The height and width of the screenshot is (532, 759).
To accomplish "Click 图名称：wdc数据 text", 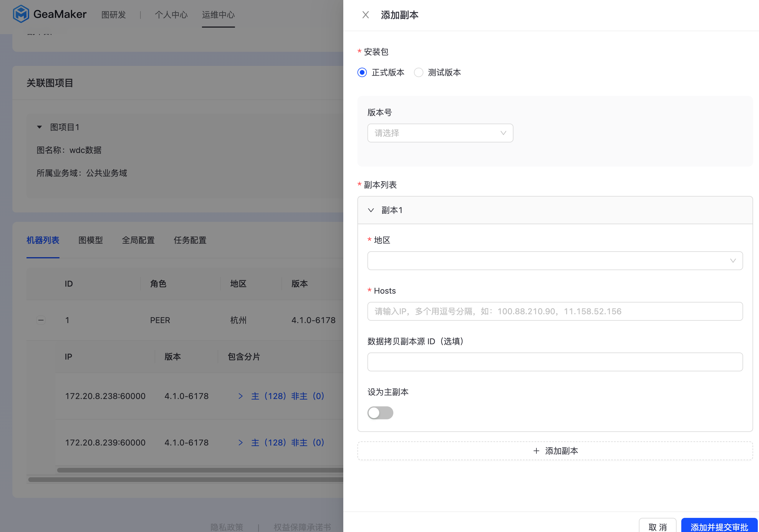I will point(69,150).
